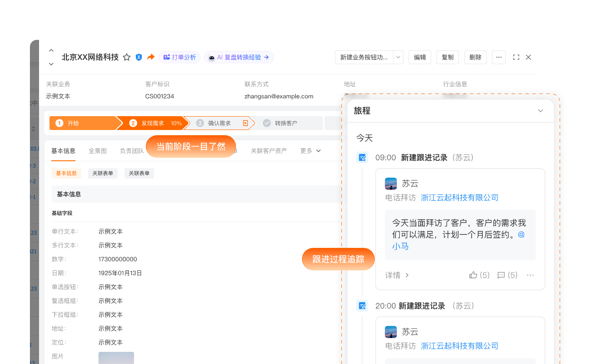Click the blue shield badge icon
The width and height of the screenshot is (590, 364).
[139, 57]
